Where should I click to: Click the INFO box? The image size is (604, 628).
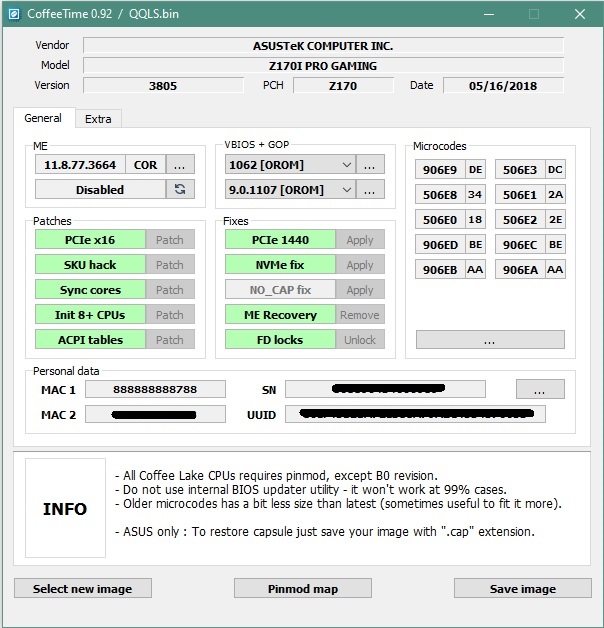[x=65, y=508]
